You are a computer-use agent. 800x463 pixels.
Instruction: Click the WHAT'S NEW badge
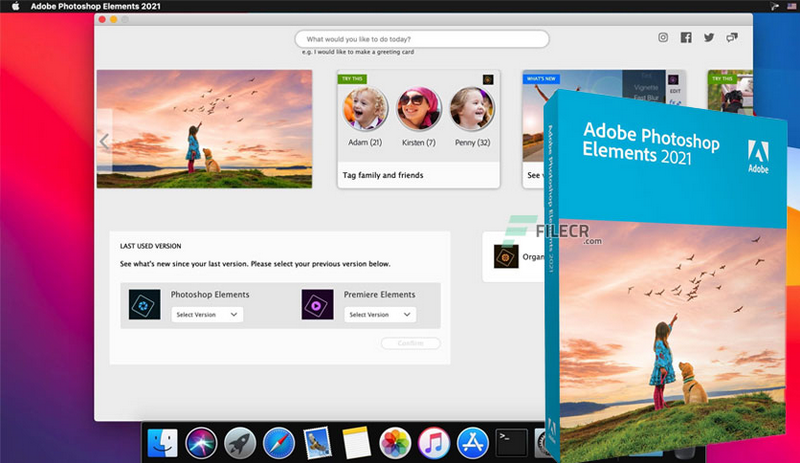pyautogui.click(x=541, y=79)
